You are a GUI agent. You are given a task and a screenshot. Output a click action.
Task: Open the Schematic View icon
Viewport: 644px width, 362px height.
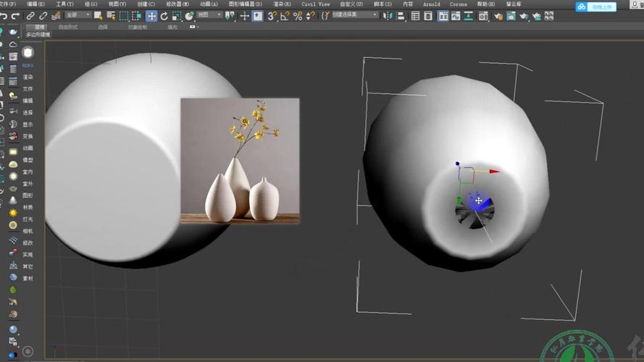point(468,16)
